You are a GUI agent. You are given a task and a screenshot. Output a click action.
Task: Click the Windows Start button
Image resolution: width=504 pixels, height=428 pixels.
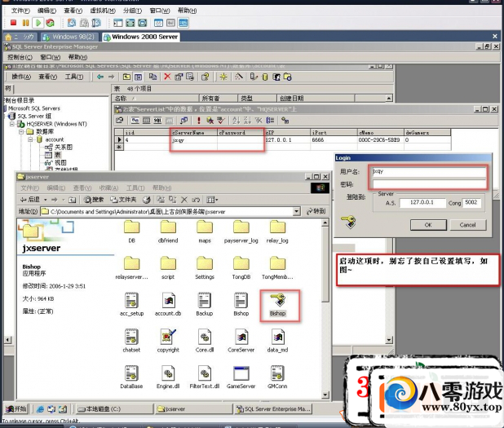point(15,408)
